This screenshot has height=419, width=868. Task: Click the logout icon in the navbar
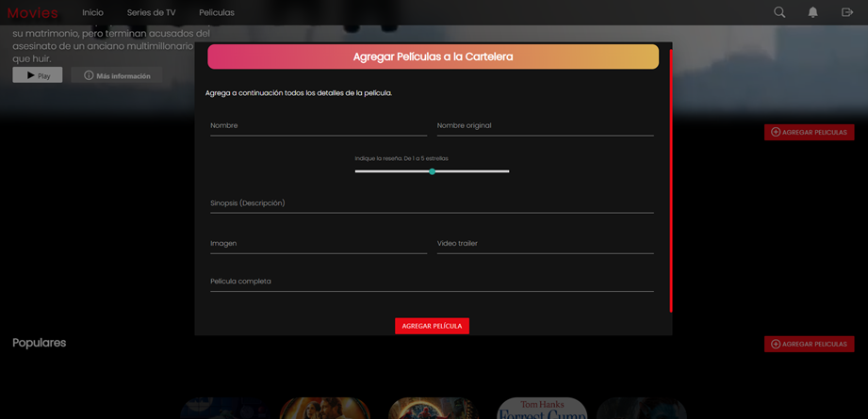click(847, 12)
